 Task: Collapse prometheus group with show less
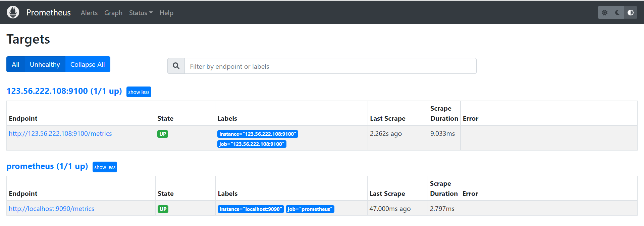point(105,167)
